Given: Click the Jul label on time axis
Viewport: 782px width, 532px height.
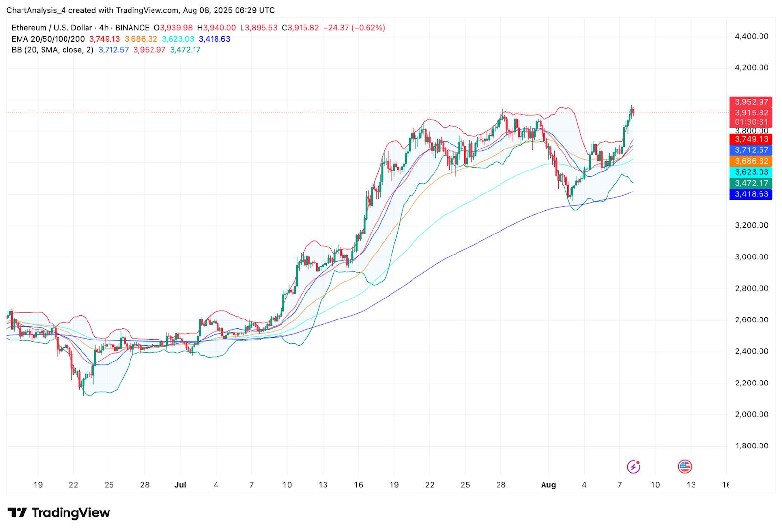Looking at the screenshot, I should click(180, 485).
